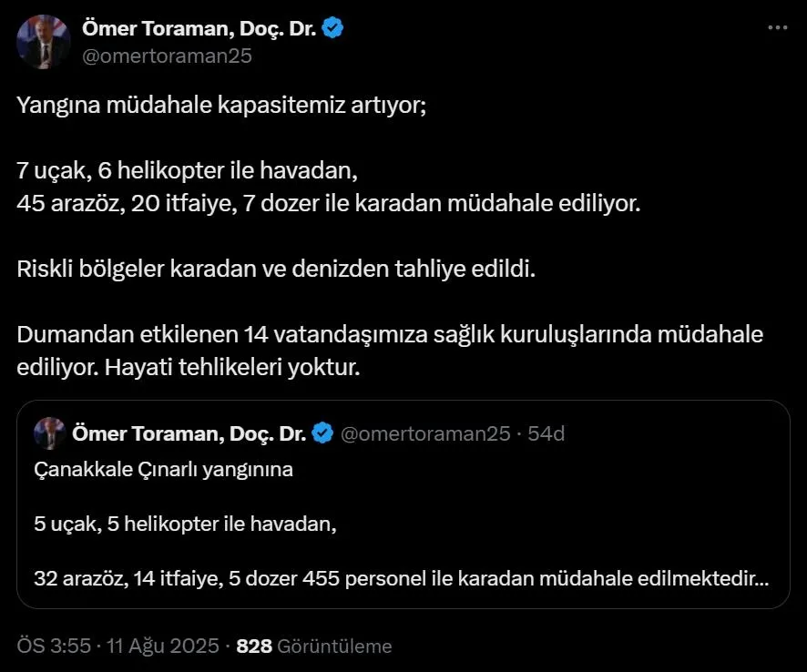Image resolution: width=807 pixels, height=672 pixels.
Task: Open the main author name Ömer Toraman, Doç. Dr.
Action: coord(199,28)
